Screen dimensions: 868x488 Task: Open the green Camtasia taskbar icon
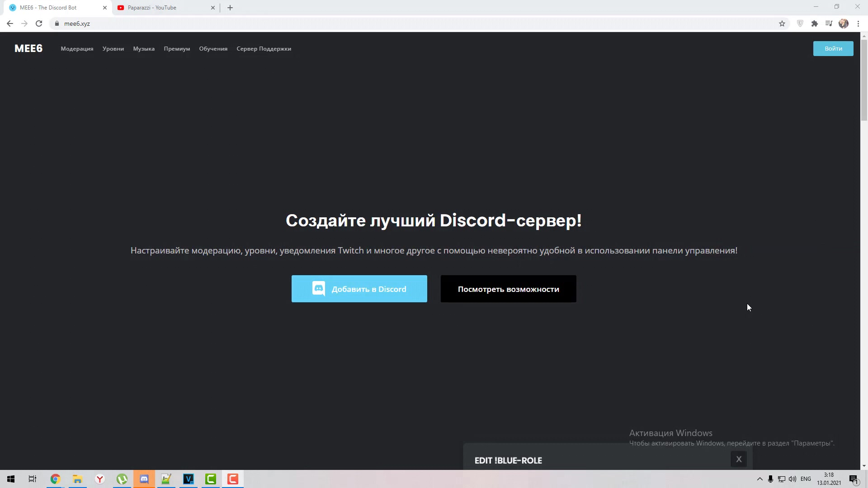[x=210, y=479]
